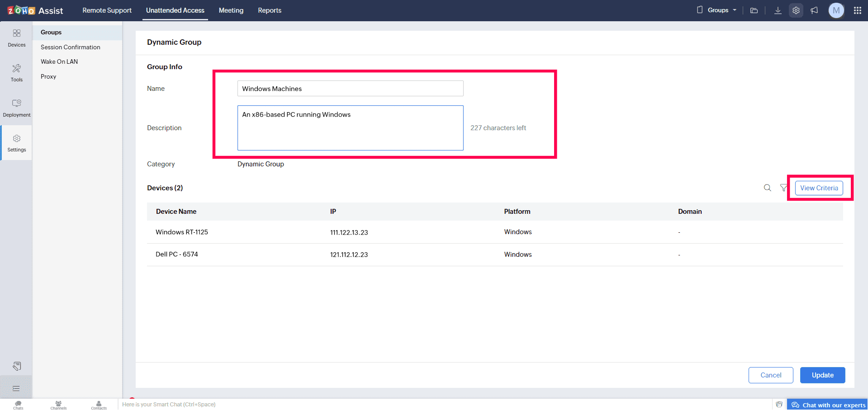Click the folder icon in top bar

(x=754, y=10)
